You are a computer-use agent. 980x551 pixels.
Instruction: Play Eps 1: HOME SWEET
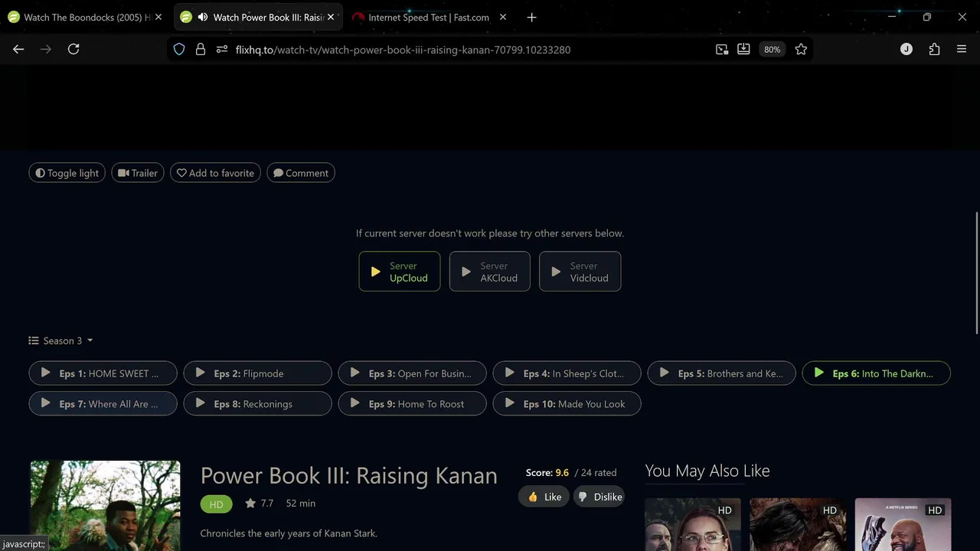tap(103, 373)
